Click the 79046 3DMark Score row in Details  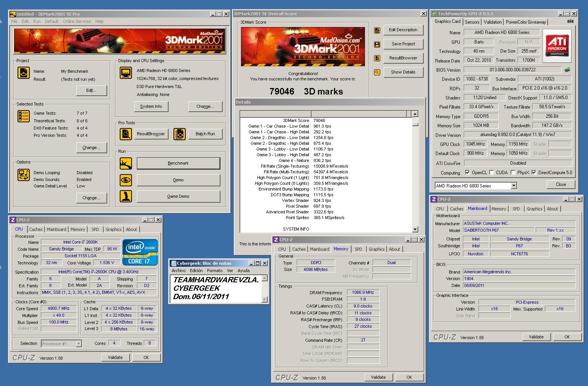(x=326, y=120)
